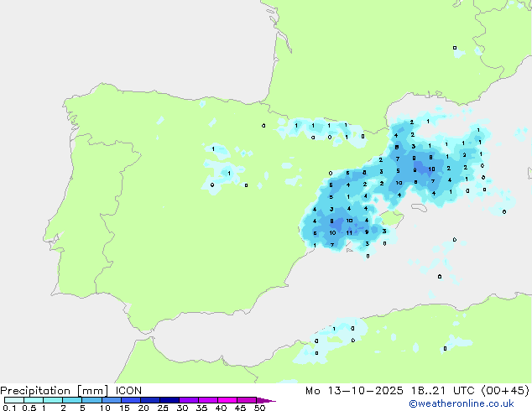The width and height of the screenshot is (532, 411).
Task: Click the "50" legend scale label
Action: pyautogui.click(x=259, y=408)
